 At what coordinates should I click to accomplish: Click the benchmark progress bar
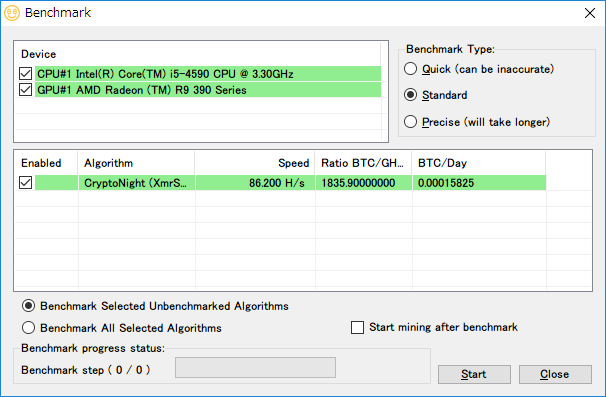(255, 368)
